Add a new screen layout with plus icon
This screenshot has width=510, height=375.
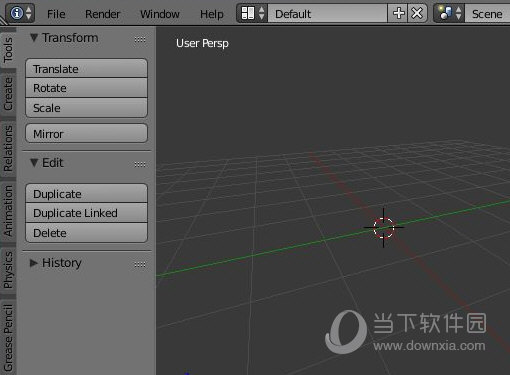tap(398, 13)
